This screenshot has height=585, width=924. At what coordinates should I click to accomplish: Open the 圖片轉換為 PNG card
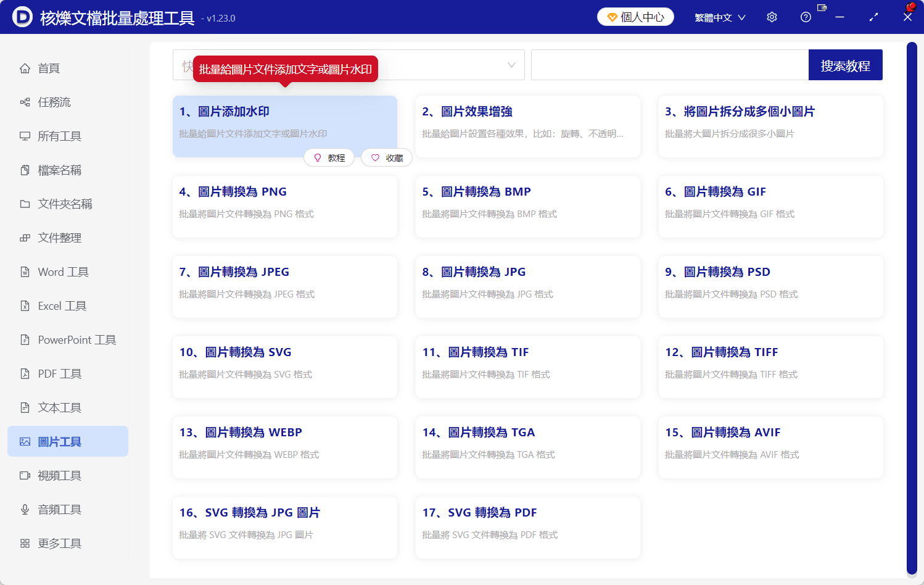click(285, 207)
